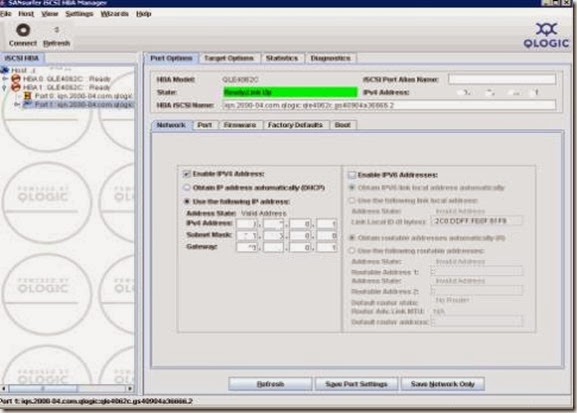Click the HBA iSCSI Name field
The width and height of the screenshot is (577, 413).
tap(389, 105)
